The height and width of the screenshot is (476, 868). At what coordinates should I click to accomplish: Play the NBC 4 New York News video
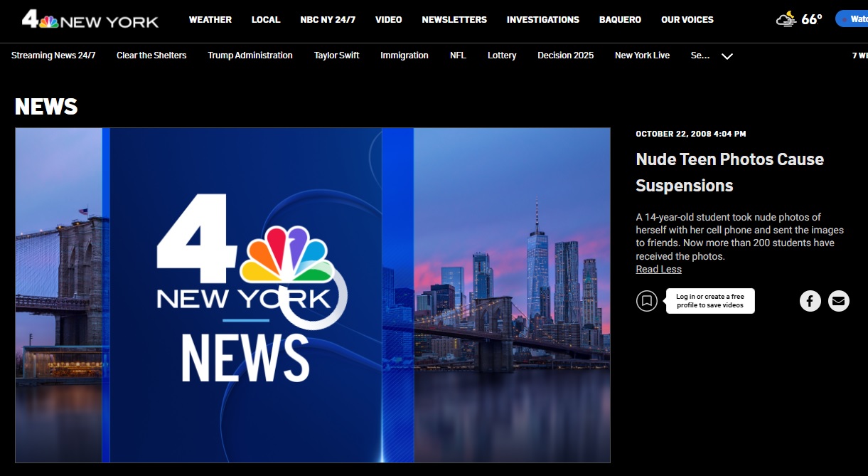coord(313,295)
